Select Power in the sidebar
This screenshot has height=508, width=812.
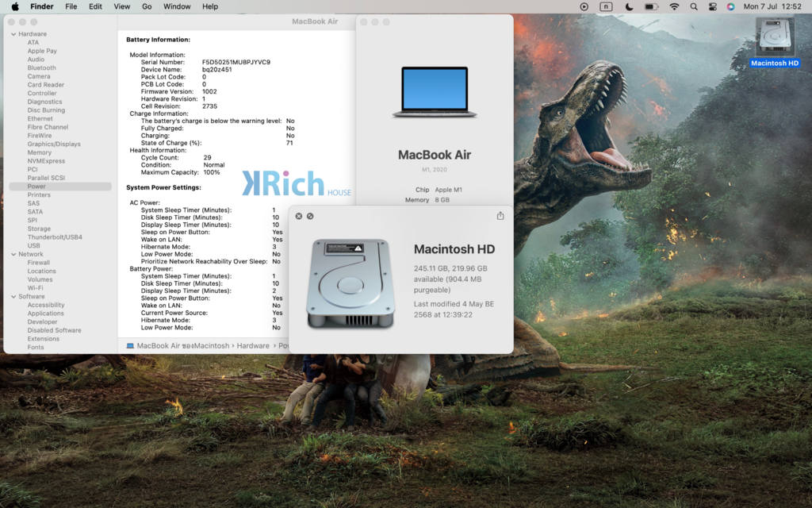click(60, 186)
